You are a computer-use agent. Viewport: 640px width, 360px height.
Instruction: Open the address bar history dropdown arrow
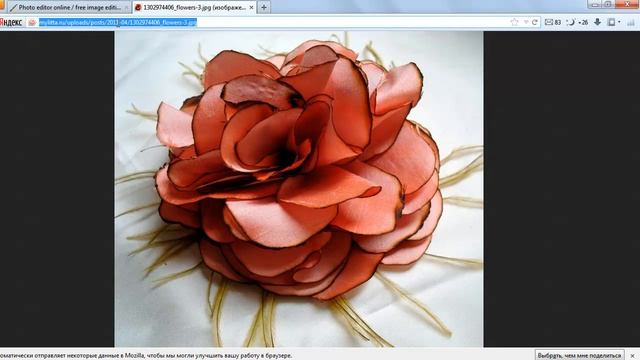[526, 22]
